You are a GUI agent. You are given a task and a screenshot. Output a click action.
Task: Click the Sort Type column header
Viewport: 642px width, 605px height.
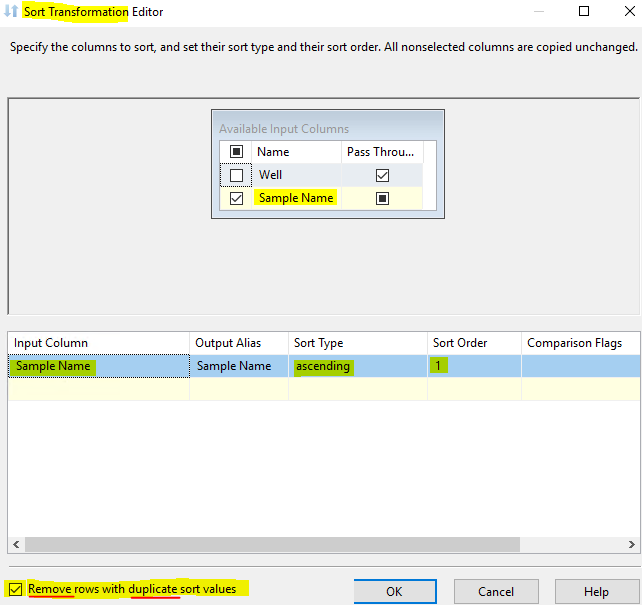tap(358, 343)
